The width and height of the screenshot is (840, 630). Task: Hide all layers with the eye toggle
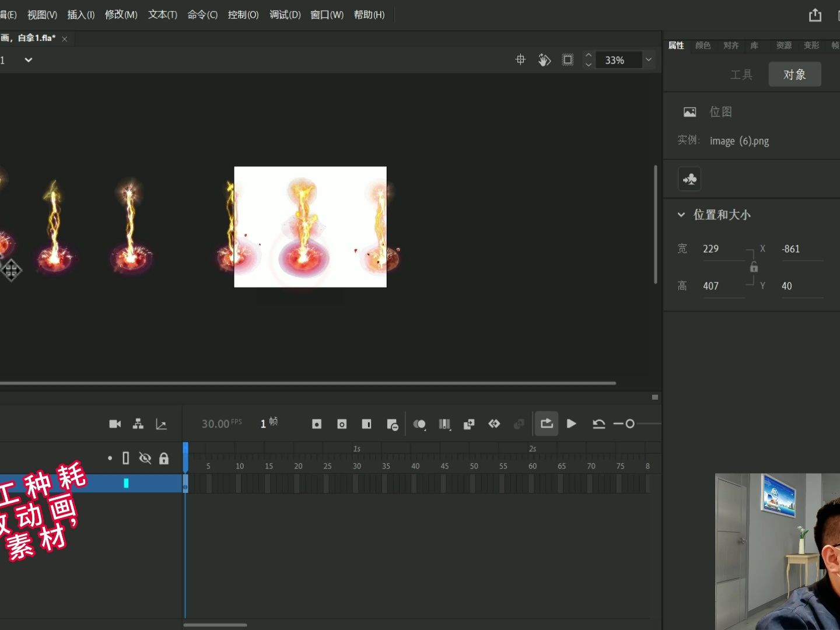coord(145,459)
